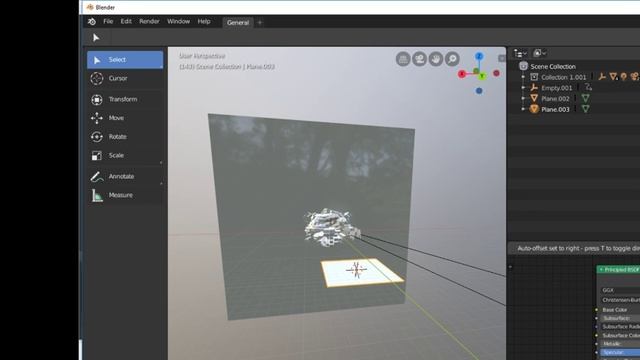Open the Christensen-Burley subsurface method dropdown
Viewport: 640px width, 360px height.
tap(620, 300)
